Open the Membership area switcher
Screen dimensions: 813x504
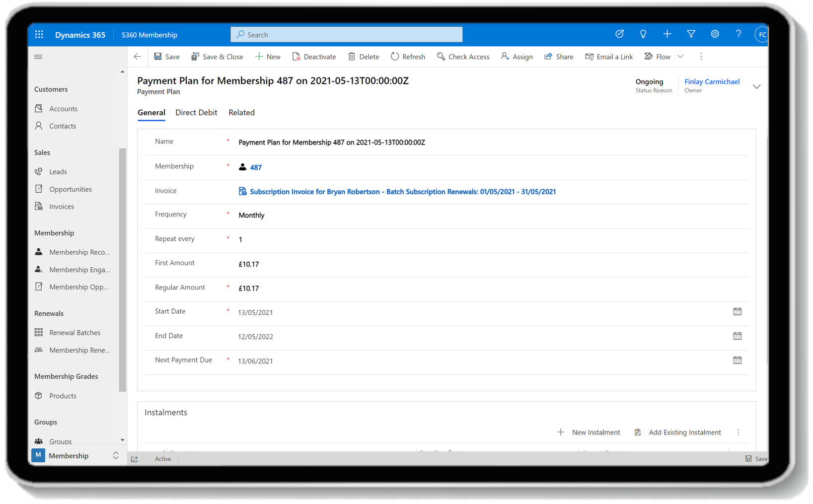point(77,456)
